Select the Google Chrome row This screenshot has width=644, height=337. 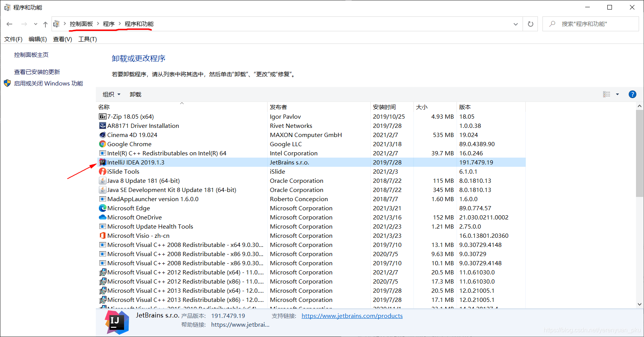click(x=311, y=144)
